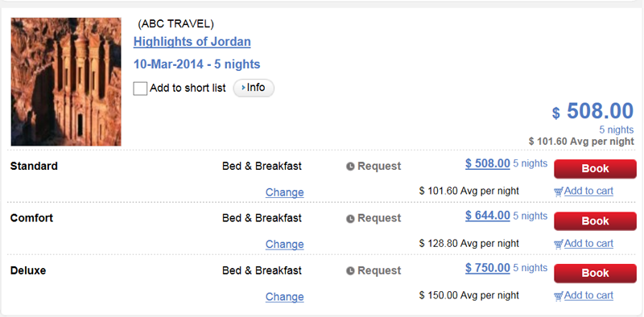Open the $ 750.00 price link

tap(488, 268)
